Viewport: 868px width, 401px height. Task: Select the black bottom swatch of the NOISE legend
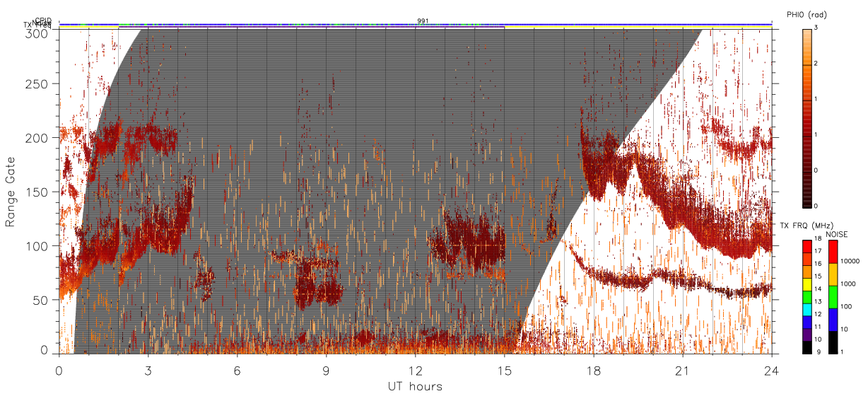(x=833, y=342)
